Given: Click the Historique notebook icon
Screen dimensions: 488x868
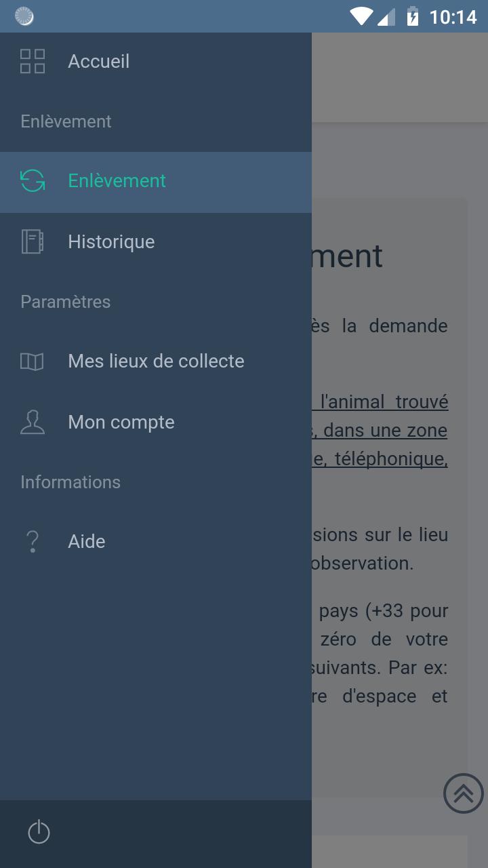Looking at the screenshot, I should pos(33,242).
